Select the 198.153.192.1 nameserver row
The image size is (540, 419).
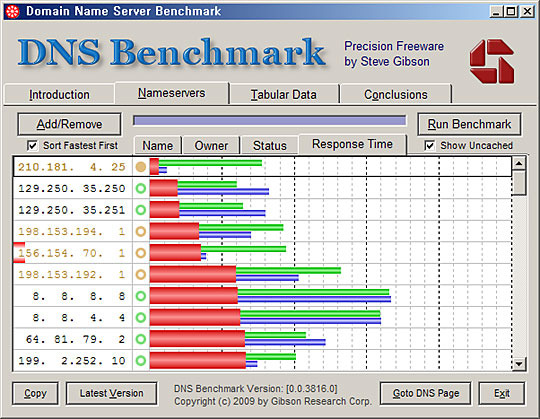pos(262,274)
